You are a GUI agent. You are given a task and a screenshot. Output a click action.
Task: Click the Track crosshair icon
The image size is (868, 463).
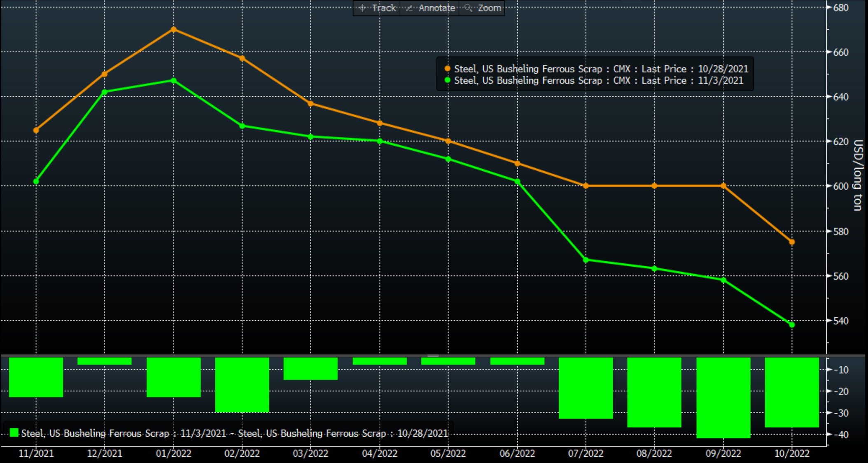click(362, 8)
